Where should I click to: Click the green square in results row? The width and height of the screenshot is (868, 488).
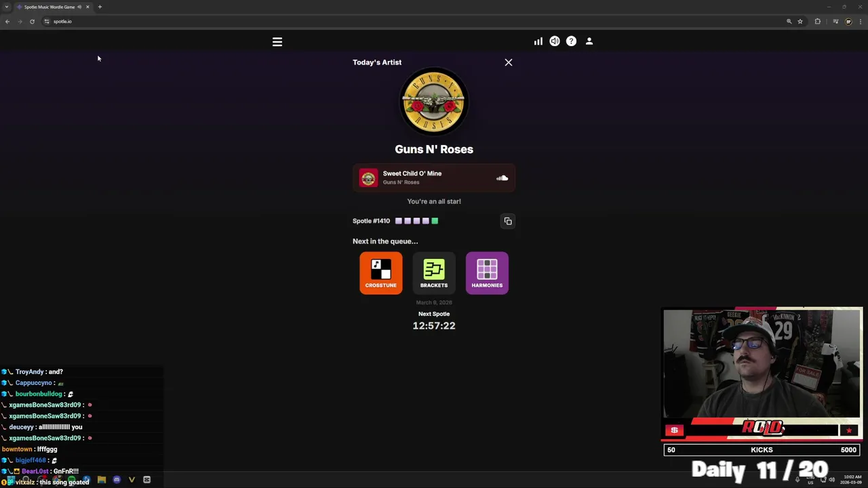click(x=435, y=221)
